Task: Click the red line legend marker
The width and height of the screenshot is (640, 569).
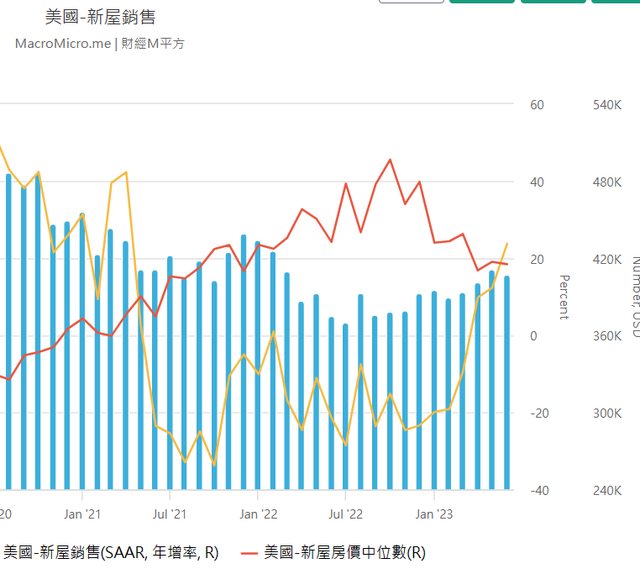Action: (249, 553)
